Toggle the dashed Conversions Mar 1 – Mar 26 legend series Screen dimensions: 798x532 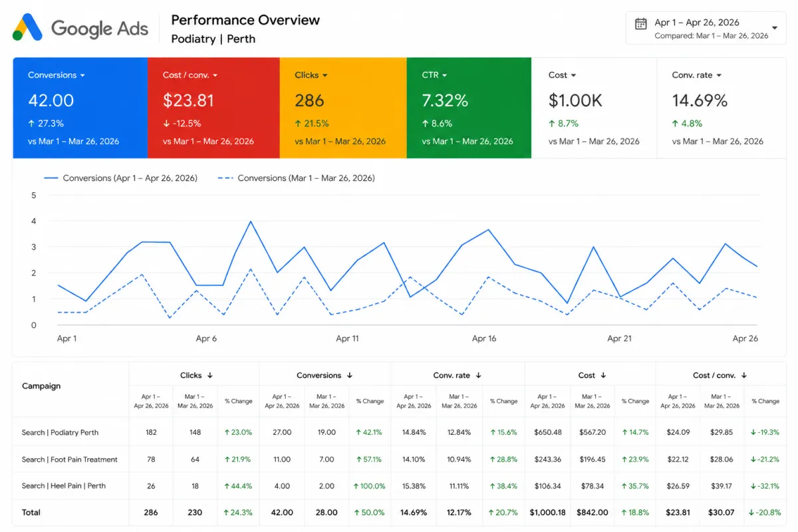[x=296, y=178]
